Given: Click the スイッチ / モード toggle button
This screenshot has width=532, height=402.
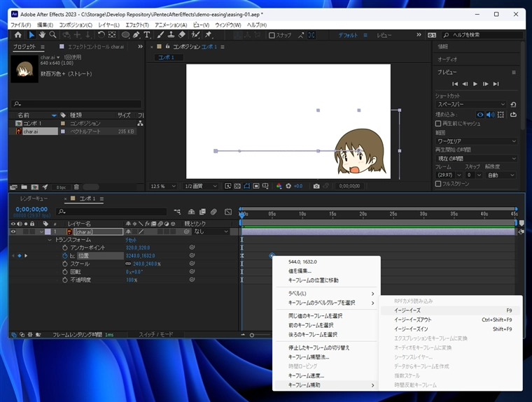Looking at the screenshot, I should 155,335.
